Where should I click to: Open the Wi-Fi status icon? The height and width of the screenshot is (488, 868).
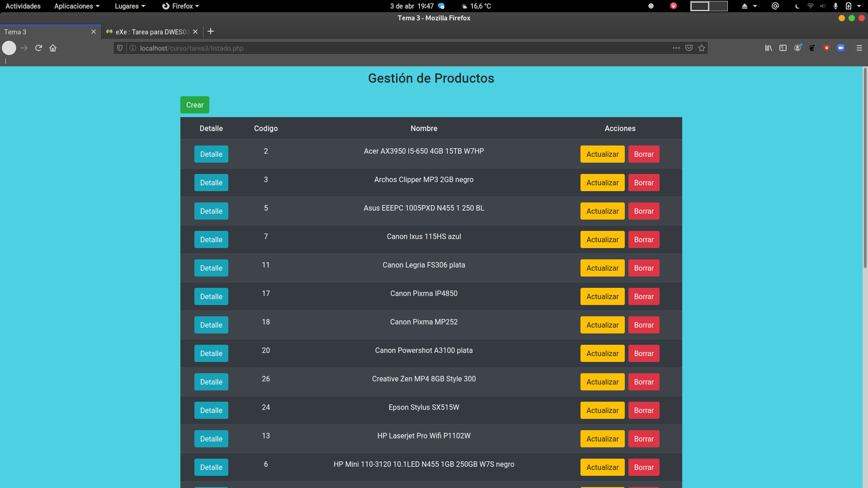pyautogui.click(x=811, y=6)
